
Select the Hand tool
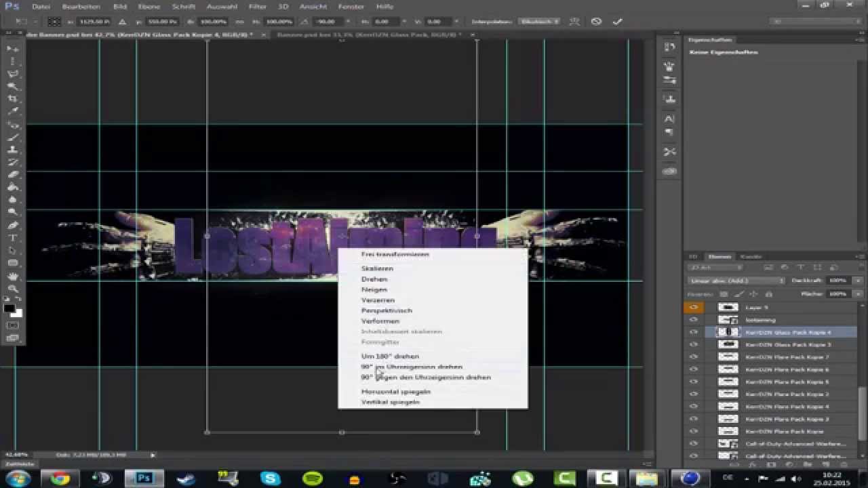[x=13, y=277]
